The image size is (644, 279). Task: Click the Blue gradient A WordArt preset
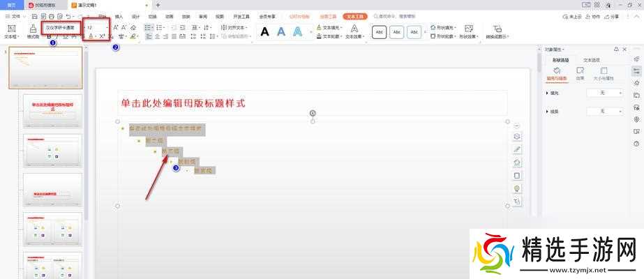(x=281, y=31)
